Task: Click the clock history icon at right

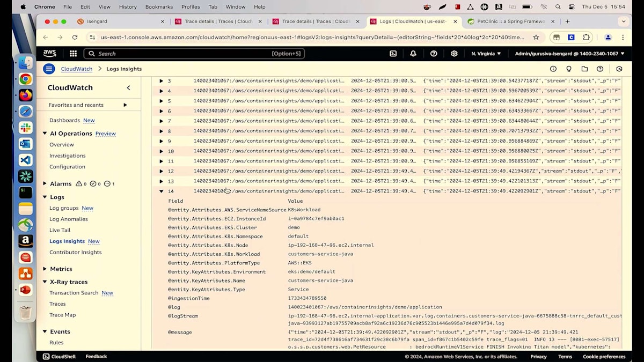Action: [x=619, y=69]
